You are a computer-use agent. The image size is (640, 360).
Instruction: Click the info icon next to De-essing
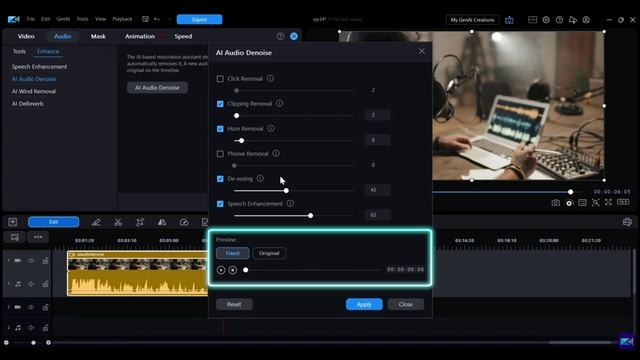[x=260, y=178]
